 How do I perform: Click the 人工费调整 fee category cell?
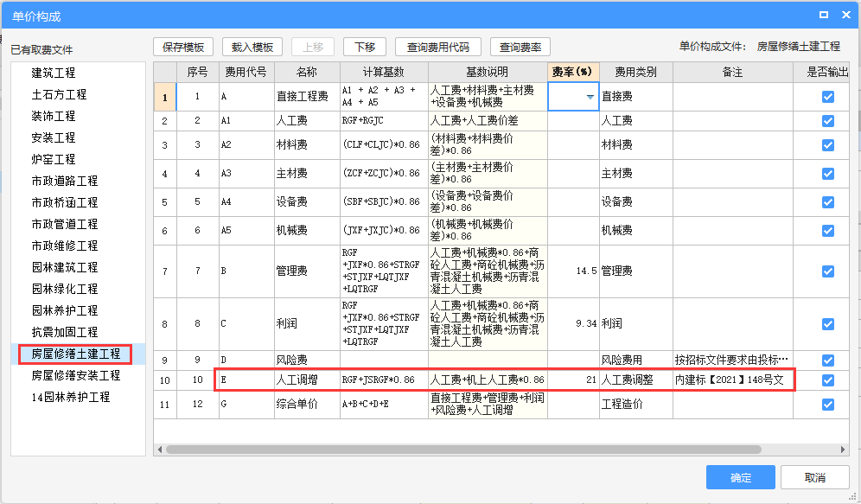[x=636, y=380]
